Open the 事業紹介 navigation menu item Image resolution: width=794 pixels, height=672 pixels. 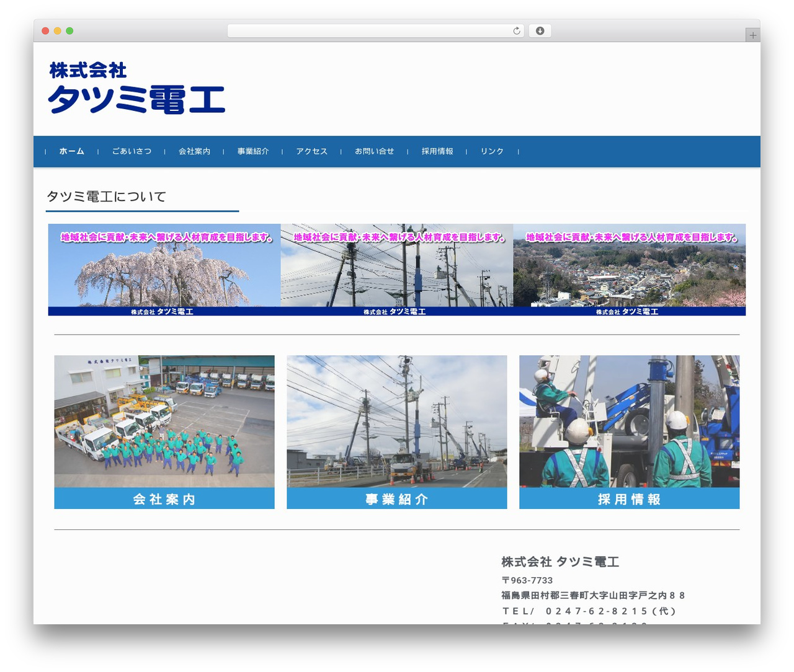tap(253, 151)
